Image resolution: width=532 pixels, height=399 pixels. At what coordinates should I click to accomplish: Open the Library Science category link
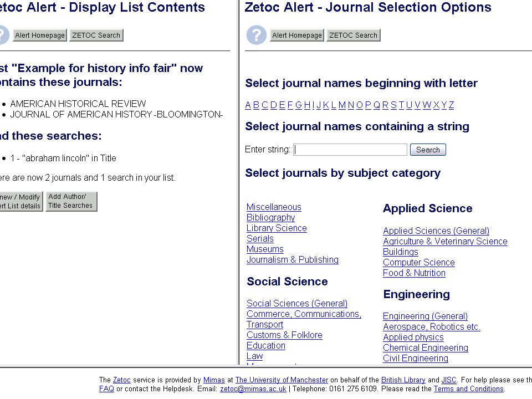(x=277, y=228)
